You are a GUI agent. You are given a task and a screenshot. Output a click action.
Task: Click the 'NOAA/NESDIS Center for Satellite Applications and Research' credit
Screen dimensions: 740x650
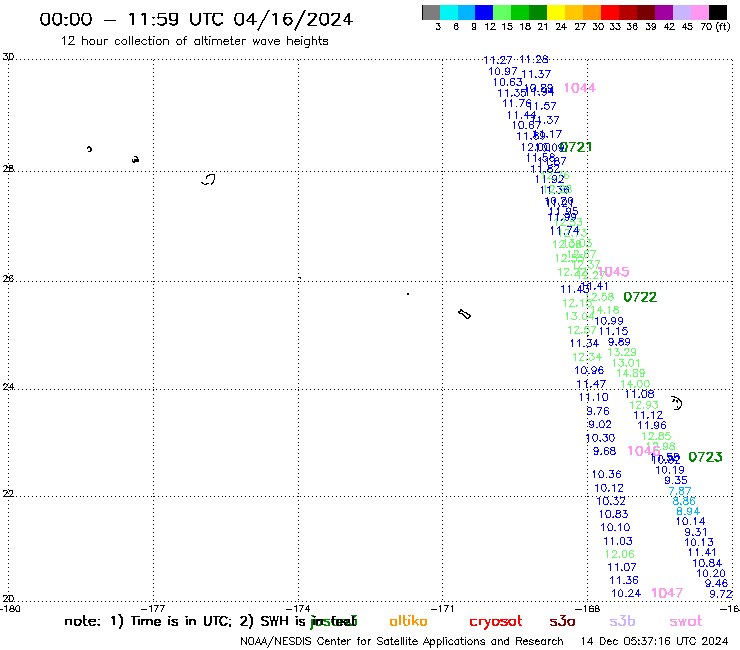[402, 642]
